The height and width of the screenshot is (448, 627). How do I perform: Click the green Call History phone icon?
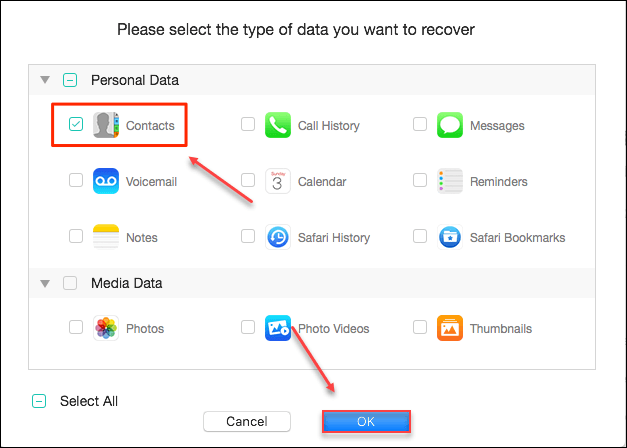pyautogui.click(x=278, y=125)
